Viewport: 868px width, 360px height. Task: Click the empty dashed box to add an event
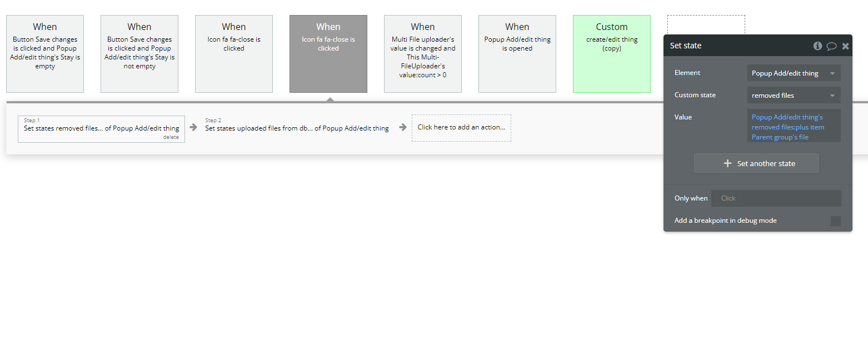click(706, 24)
